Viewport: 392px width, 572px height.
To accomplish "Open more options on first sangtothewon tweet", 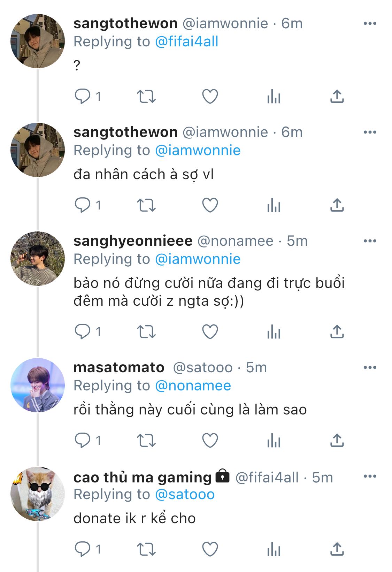I will tap(370, 24).
